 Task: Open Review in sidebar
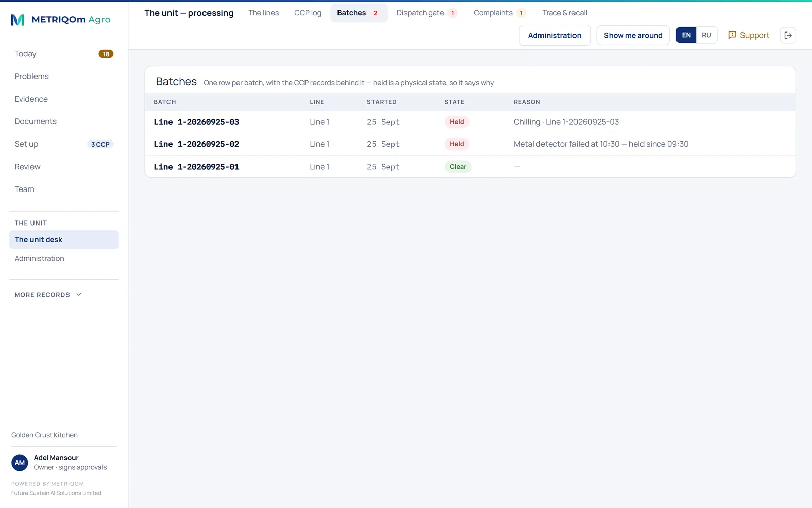point(64,167)
